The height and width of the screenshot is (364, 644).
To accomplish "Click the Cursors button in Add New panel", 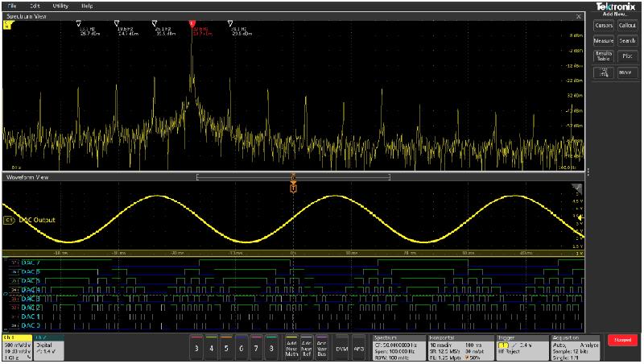I will point(604,26).
